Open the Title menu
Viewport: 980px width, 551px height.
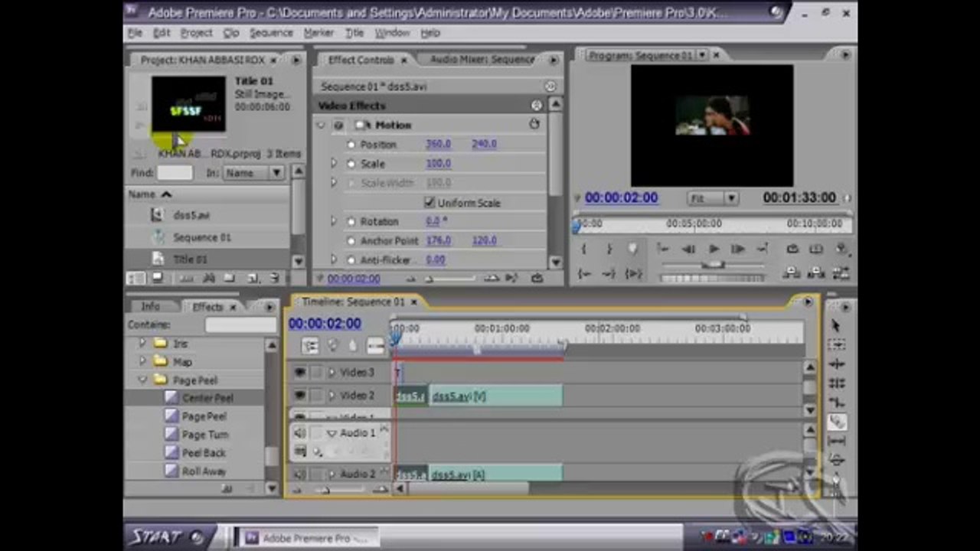click(354, 33)
